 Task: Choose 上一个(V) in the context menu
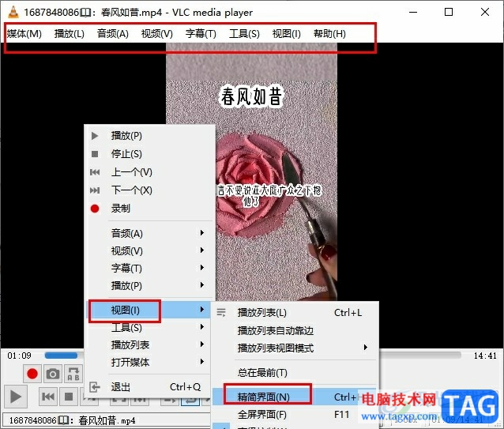click(x=149, y=172)
